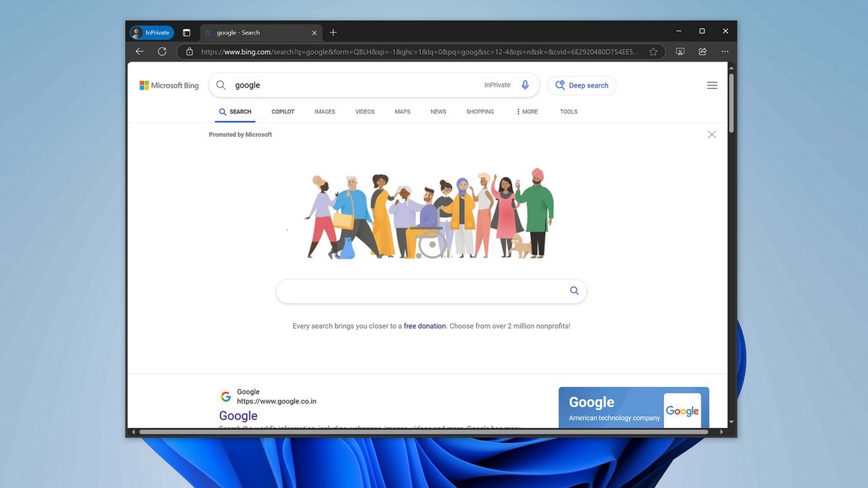Start voice search with microphone icon

coord(526,85)
